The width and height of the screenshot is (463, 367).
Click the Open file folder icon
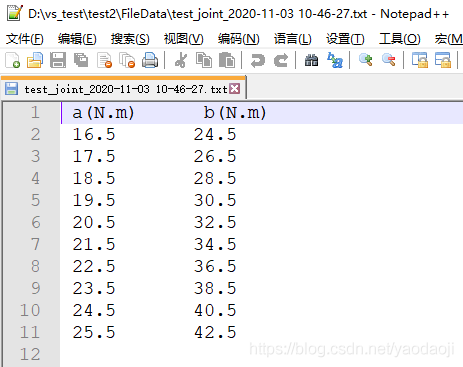35,60
